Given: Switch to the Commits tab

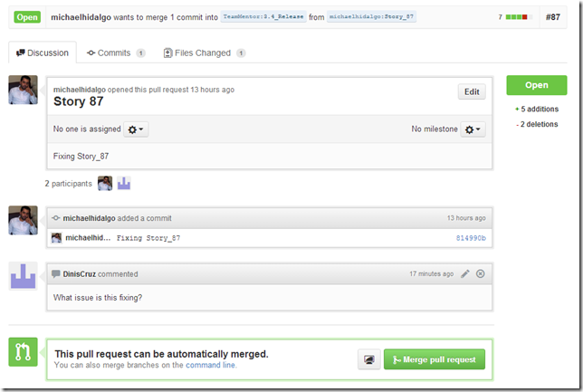Looking at the screenshot, I should (x=115, y=53).
